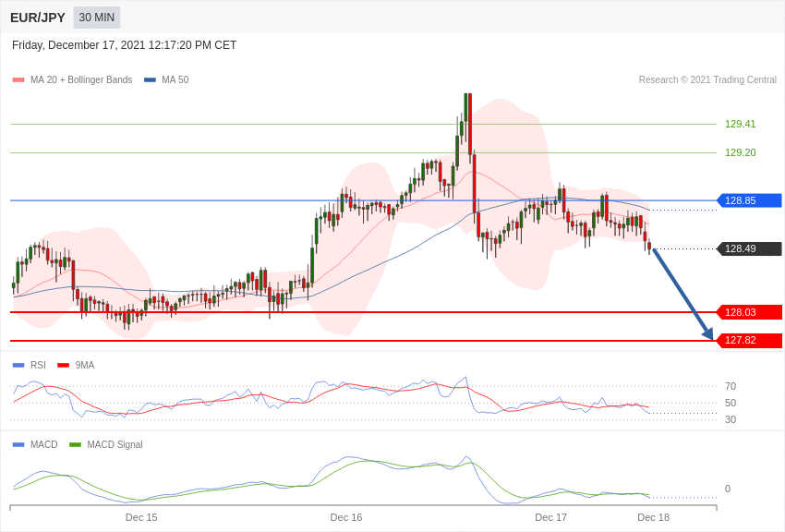Click the 9MA legend label
Image resolution: width=785 pixels, height=532 pixels.
(85, 366)
